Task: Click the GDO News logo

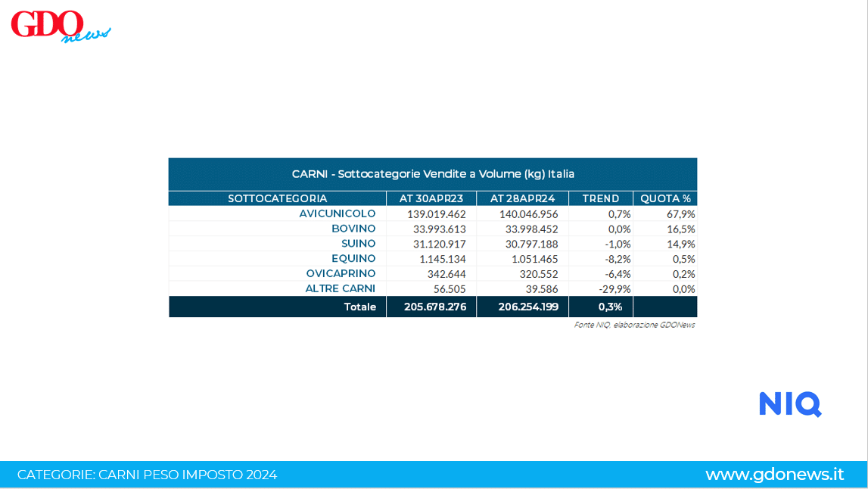Action: tap(61, 25)
